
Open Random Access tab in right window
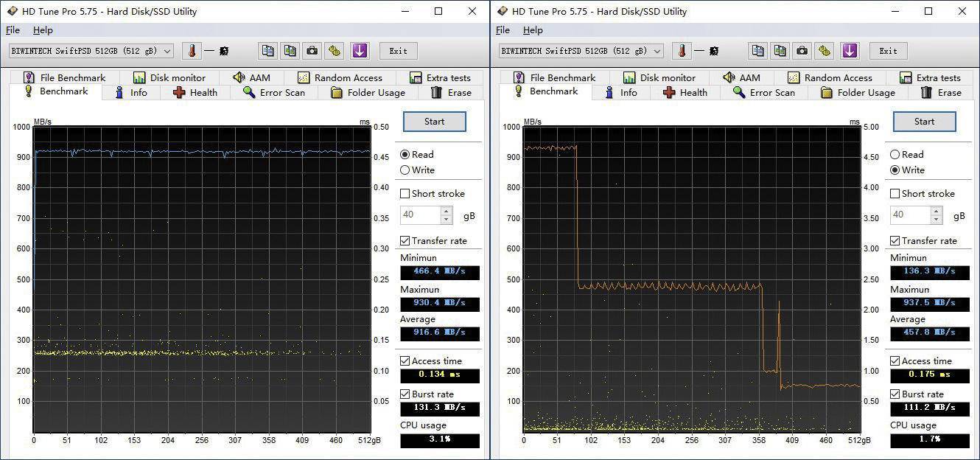(x=830, y=77)
